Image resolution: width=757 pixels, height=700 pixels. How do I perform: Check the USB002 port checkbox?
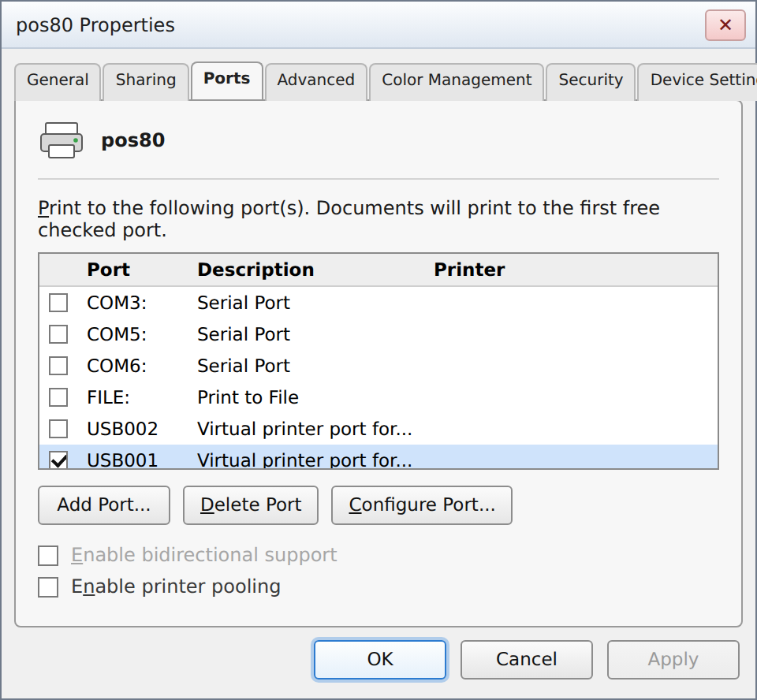point(58,429)
